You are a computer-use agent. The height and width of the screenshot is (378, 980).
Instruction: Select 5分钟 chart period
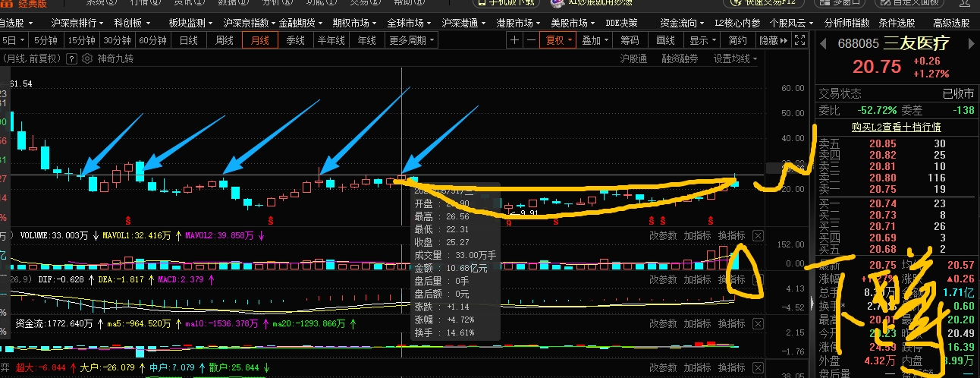(46, 40)
